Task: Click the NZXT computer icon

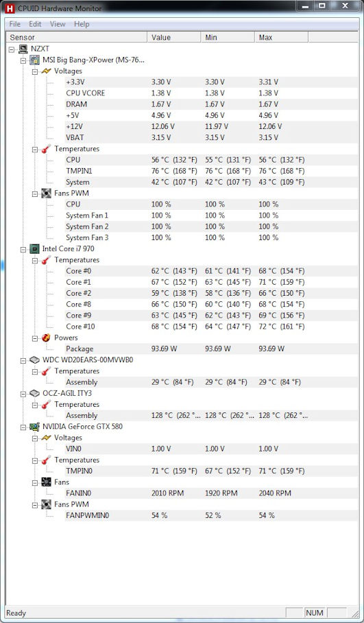Action: pyautogui.click(x=23, y=49)
